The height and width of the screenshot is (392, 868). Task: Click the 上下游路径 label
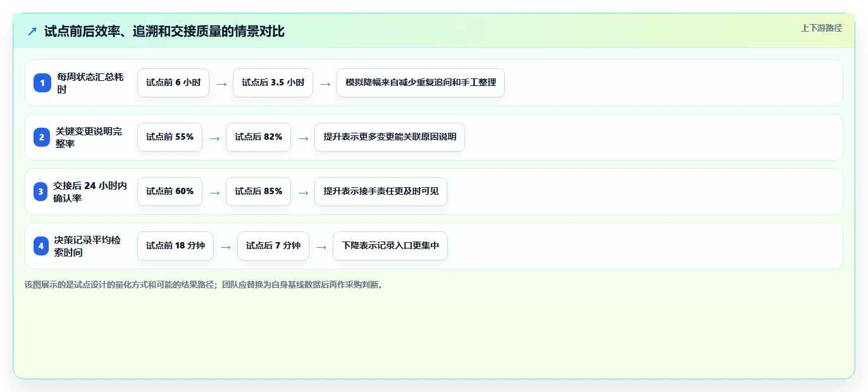pos(821,28)
